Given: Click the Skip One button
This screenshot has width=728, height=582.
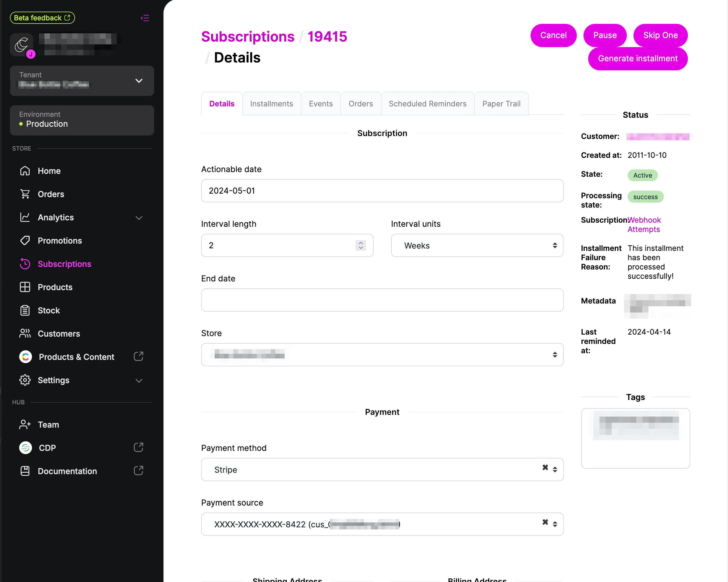Looking at the screenshot, I should point(661,35).
